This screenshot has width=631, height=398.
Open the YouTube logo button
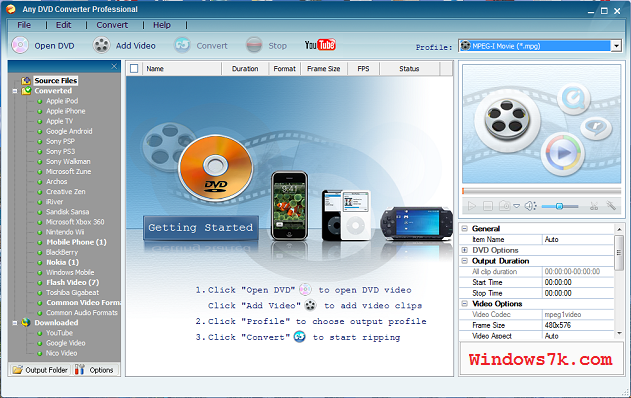coord(320,45)
